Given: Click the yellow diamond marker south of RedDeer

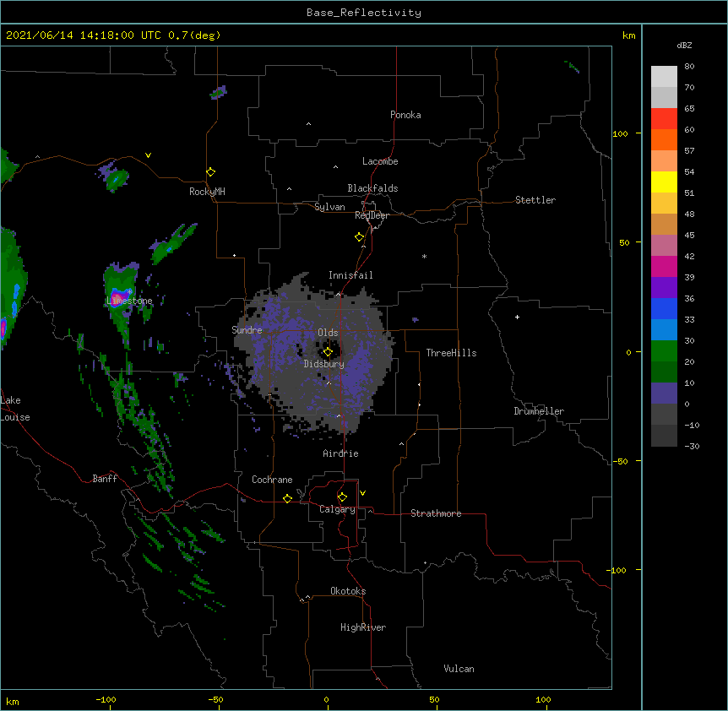Looking at the screenshot, I should (359, 237).
